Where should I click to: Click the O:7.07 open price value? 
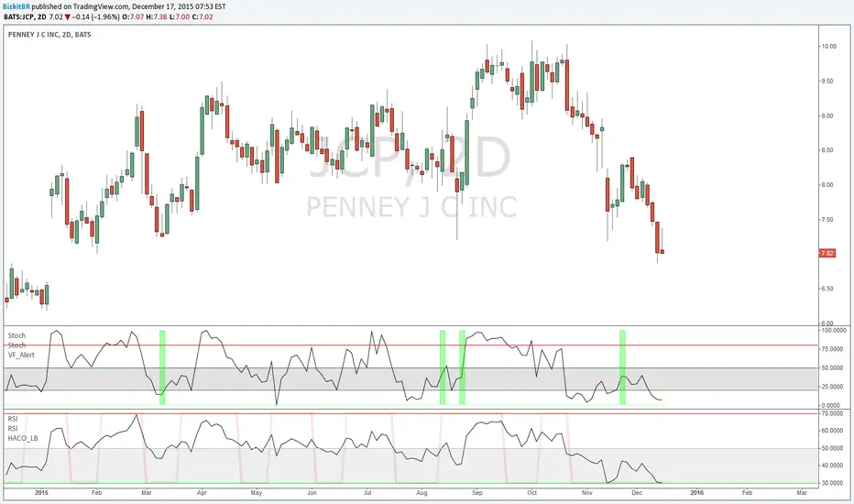click(x=133, y=16)
